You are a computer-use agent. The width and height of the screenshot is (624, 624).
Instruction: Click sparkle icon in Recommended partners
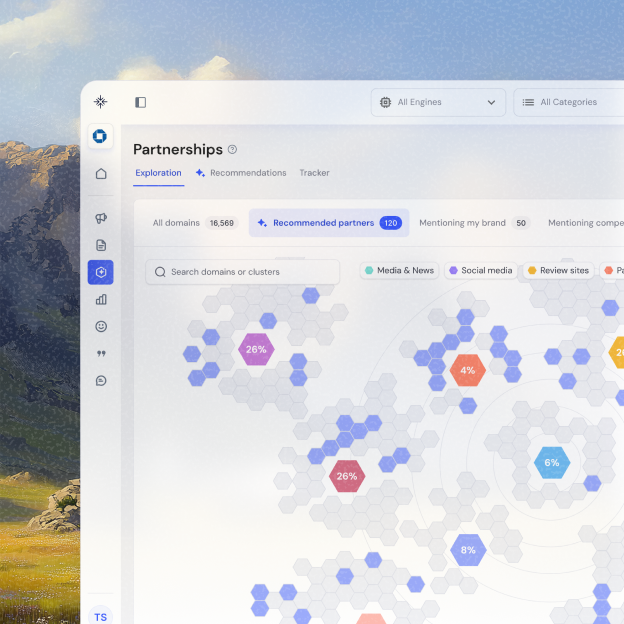(x=262, y=223)
